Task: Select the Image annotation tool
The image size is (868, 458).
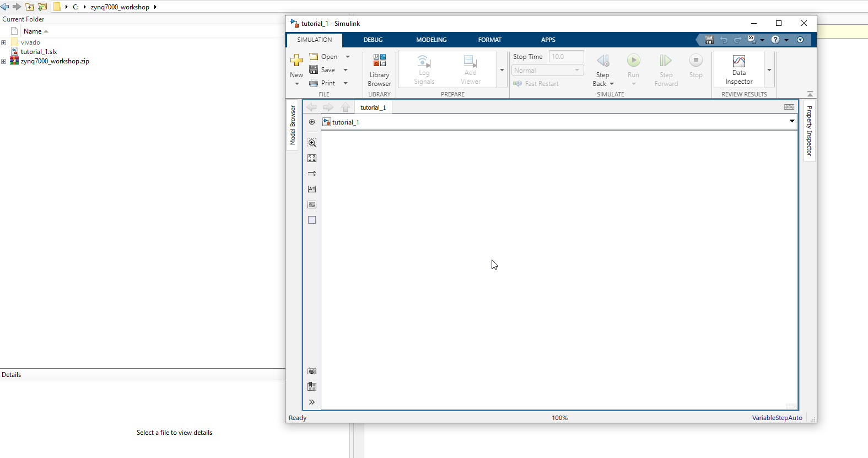Action: (x=312, y=204)
